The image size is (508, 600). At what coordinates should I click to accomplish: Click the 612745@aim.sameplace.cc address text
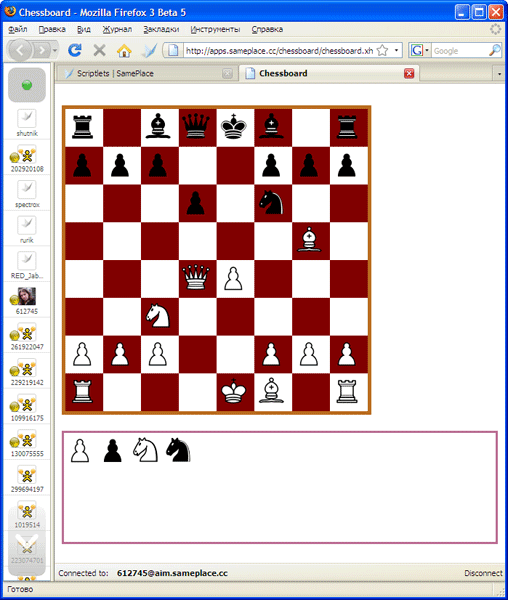[172, 573]
